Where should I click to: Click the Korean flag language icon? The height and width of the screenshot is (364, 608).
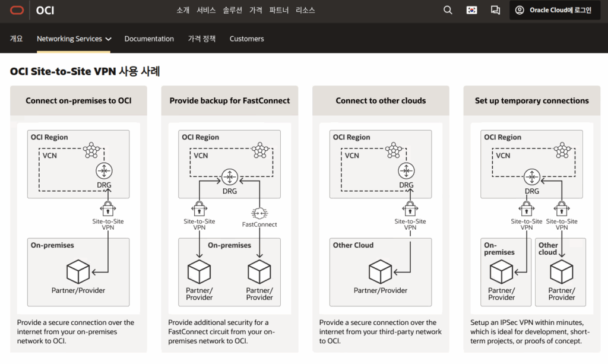(x=471, y=10)
